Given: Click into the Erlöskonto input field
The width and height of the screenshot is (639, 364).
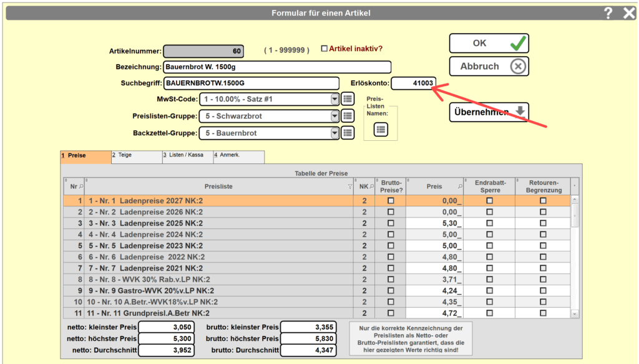Looking at the screenshot, I should [x=413, y=83].
